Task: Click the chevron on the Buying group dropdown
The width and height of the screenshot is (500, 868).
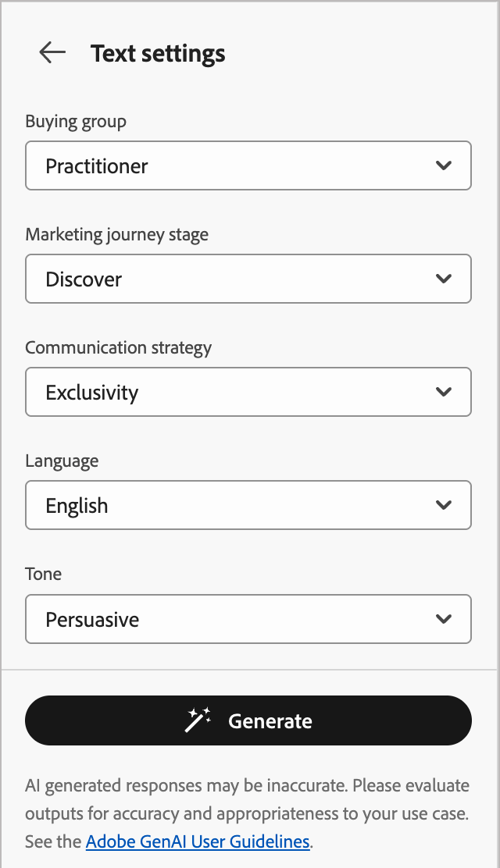Action: tap(444, 165)
